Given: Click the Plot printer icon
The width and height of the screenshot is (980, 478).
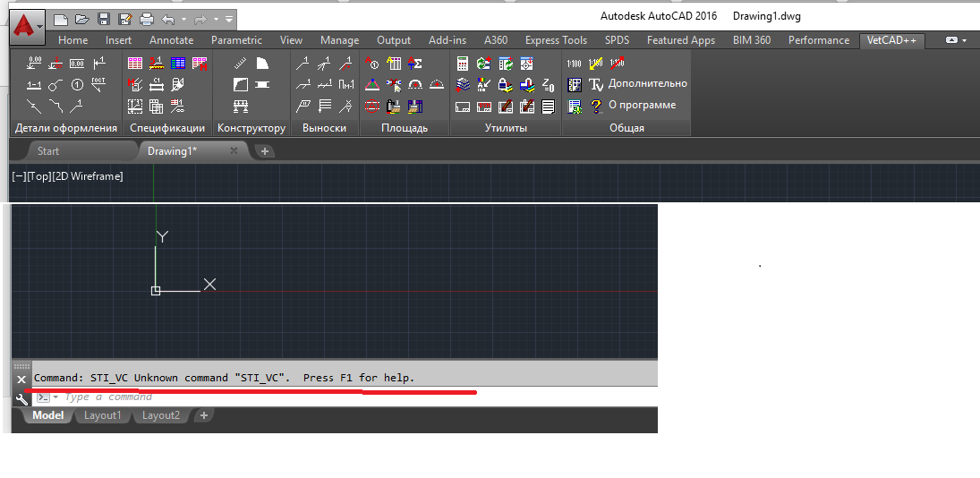Looking at the screenshot, I should (146, 20).
